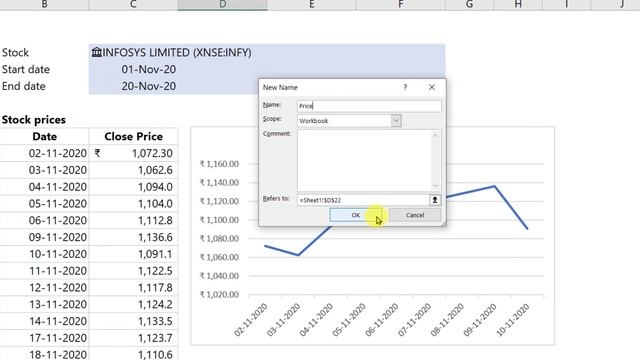Screen dimensions: 640x360
Task: Select close price cell 1,124.2
Action: tap(133, 304)
